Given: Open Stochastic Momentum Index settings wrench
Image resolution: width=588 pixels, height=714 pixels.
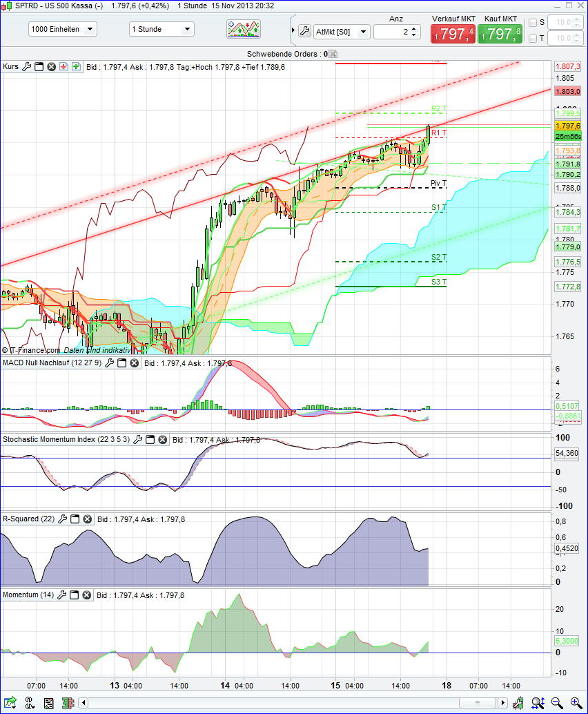Looking at the screenshot, I should (x=137, y=439).
